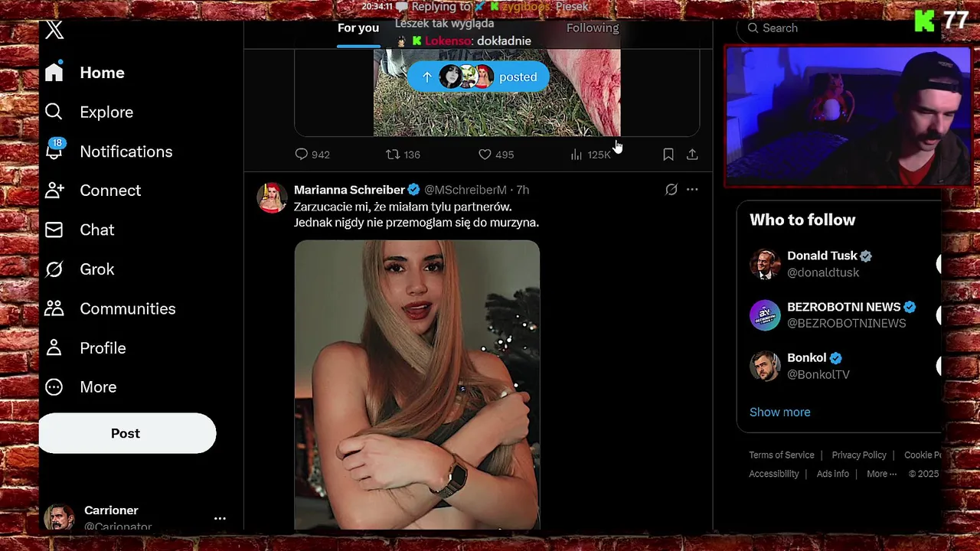Open Carrioner account options menu
Image resolution: width=980 pixels, height=551 pixels.
point(220,518)
